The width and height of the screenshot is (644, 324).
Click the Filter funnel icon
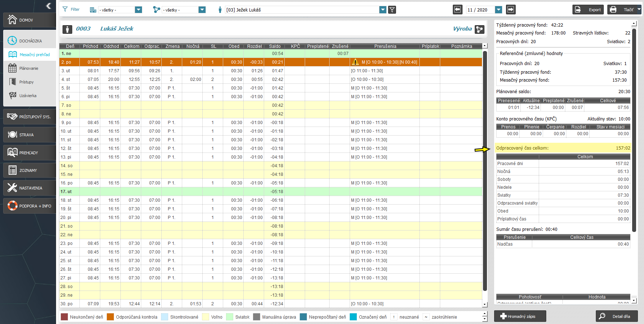(x=65, y=9)
